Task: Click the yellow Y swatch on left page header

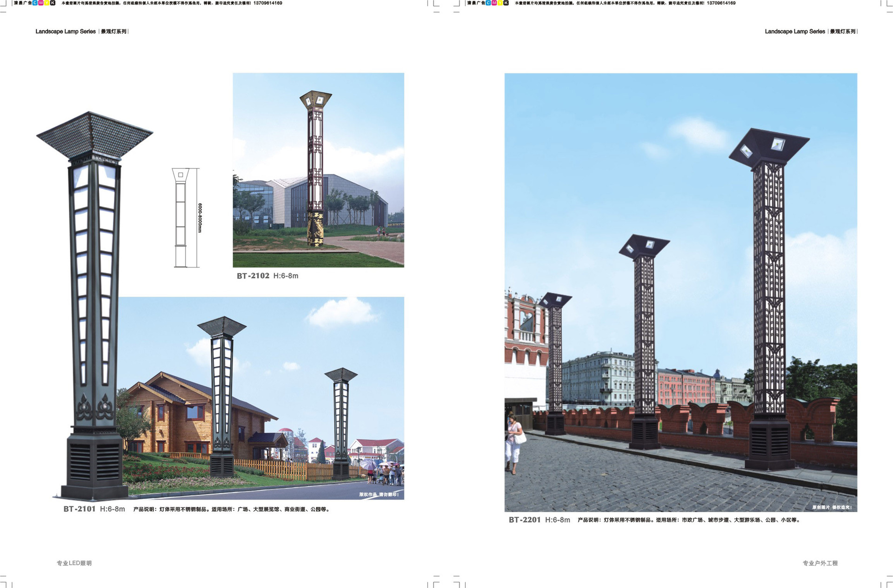Action: (x=47, y=3)
